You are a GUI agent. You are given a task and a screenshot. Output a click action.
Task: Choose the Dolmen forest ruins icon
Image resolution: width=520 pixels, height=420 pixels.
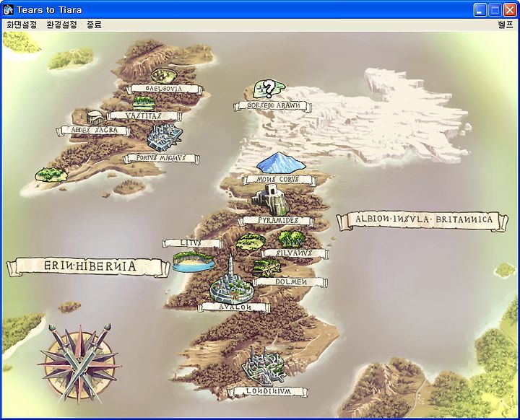(x=266, y=268)
